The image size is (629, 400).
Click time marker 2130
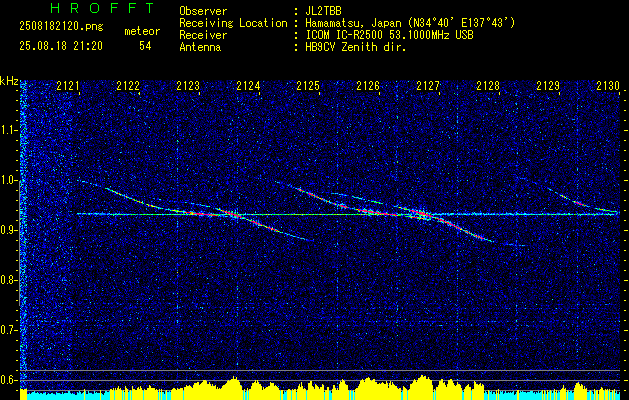(x=608, y=86)
